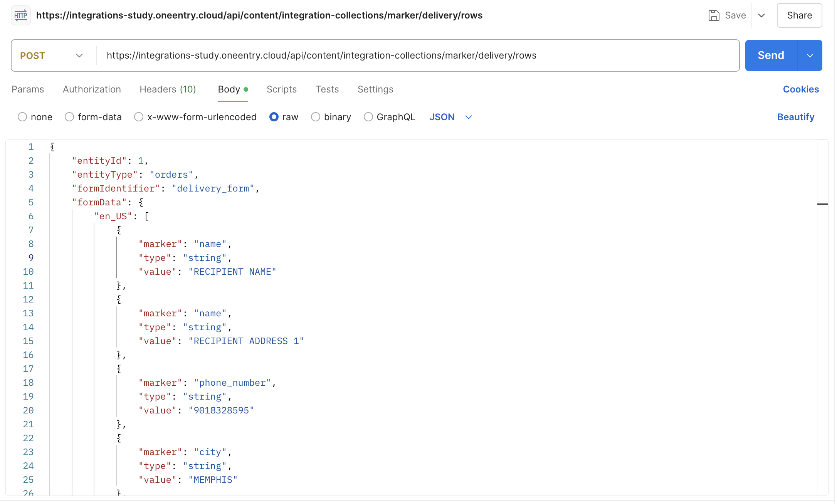Screen dimensions: 837x504
Task: Switch to the Scripts tab
Action: 281,89
